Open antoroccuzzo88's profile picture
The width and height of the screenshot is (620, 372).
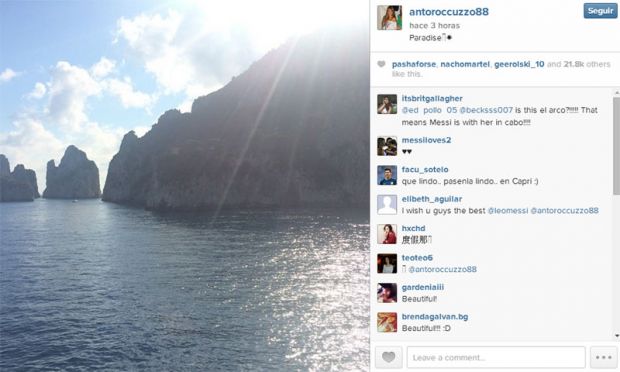389,17
